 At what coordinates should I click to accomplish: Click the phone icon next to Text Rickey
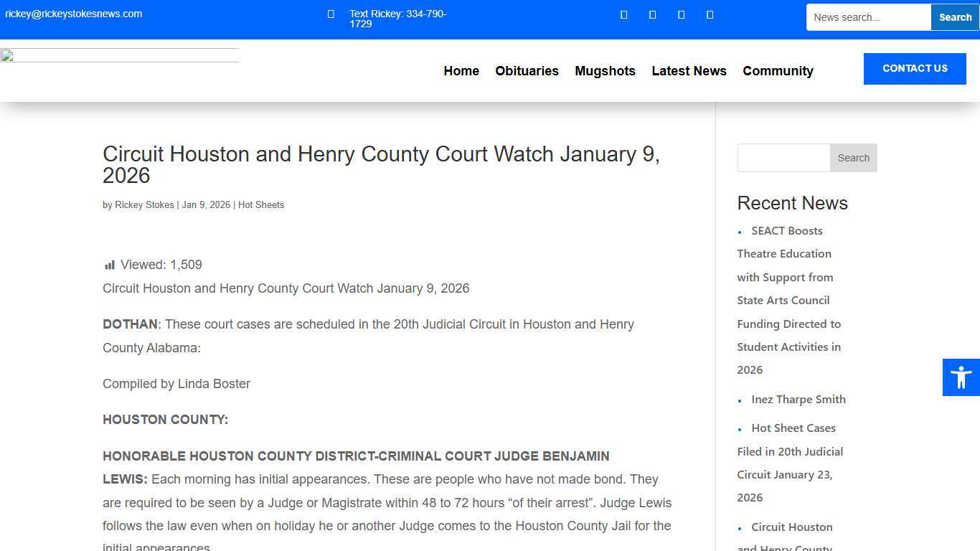330,14
